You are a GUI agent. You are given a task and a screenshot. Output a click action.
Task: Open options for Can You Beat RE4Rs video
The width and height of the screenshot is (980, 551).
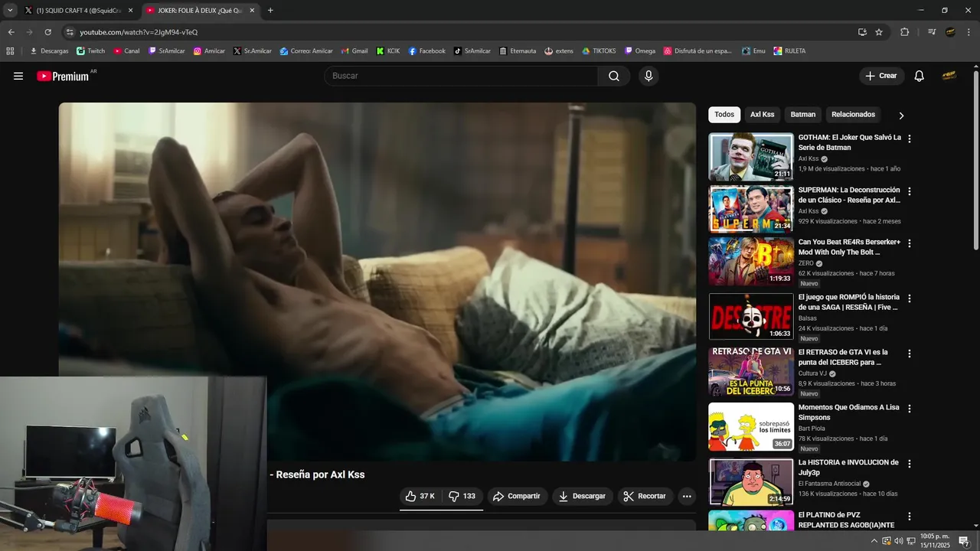tap(910, 243)
